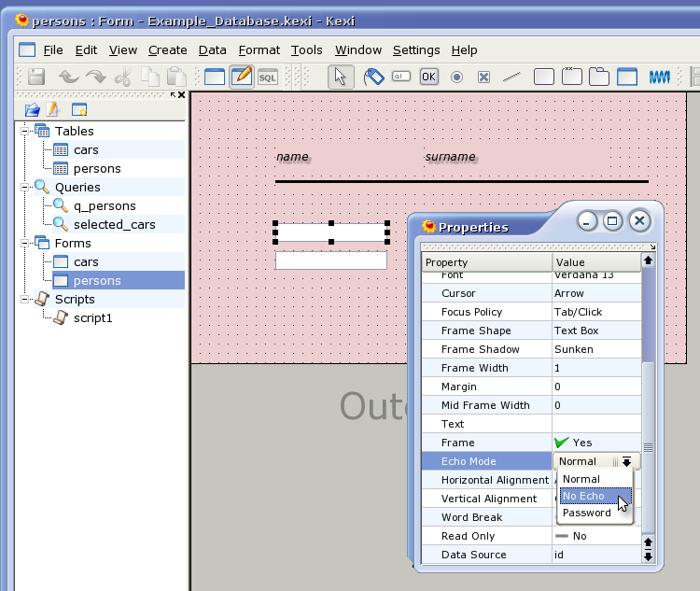Pick the OK push button widget tool

coord(428,77)
